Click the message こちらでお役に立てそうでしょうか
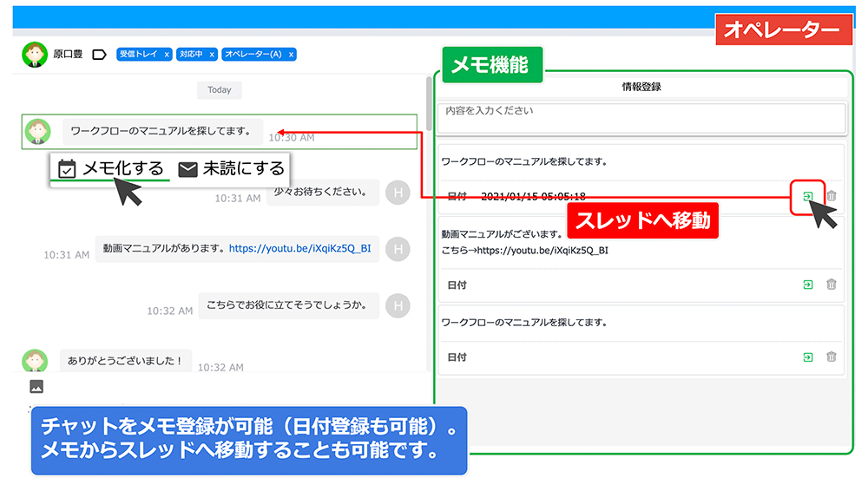The image size is (868, 491). 288,305
